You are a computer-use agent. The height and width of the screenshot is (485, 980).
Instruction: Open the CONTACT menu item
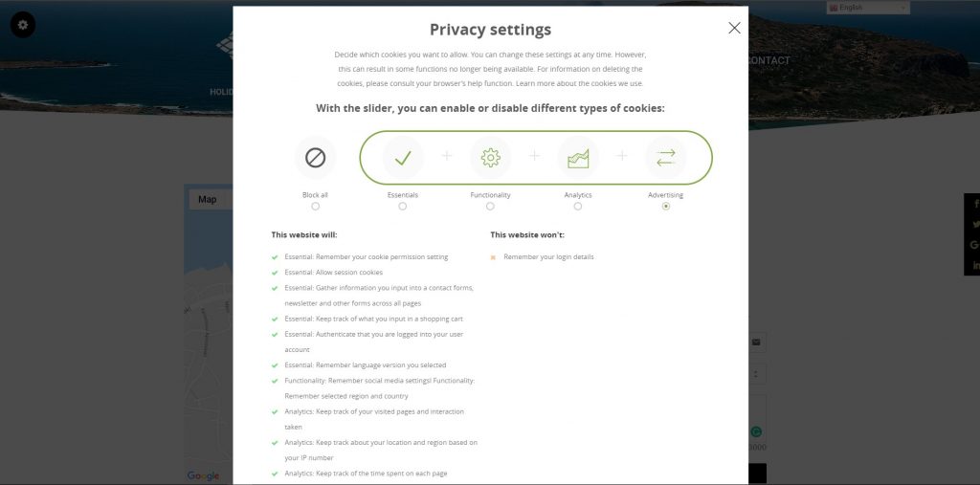768,60
